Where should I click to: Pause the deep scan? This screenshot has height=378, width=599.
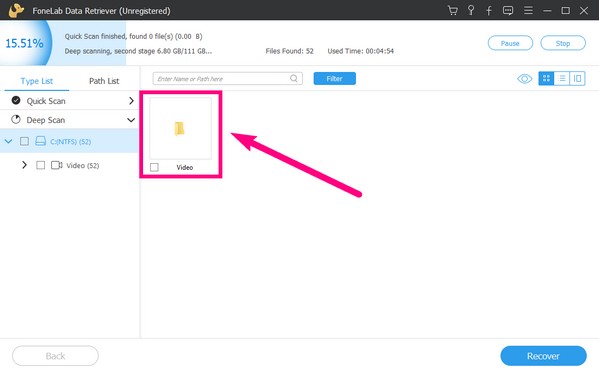coord(510,43)
